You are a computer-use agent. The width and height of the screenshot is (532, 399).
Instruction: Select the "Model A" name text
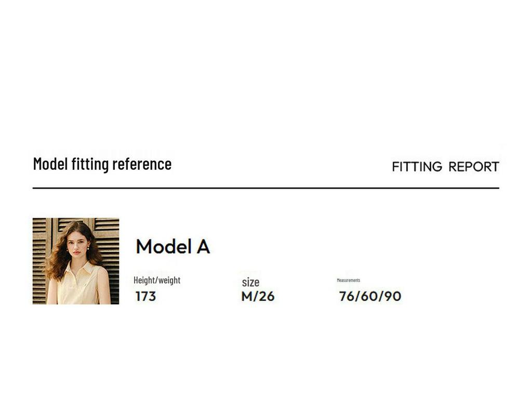coord(172,246)
